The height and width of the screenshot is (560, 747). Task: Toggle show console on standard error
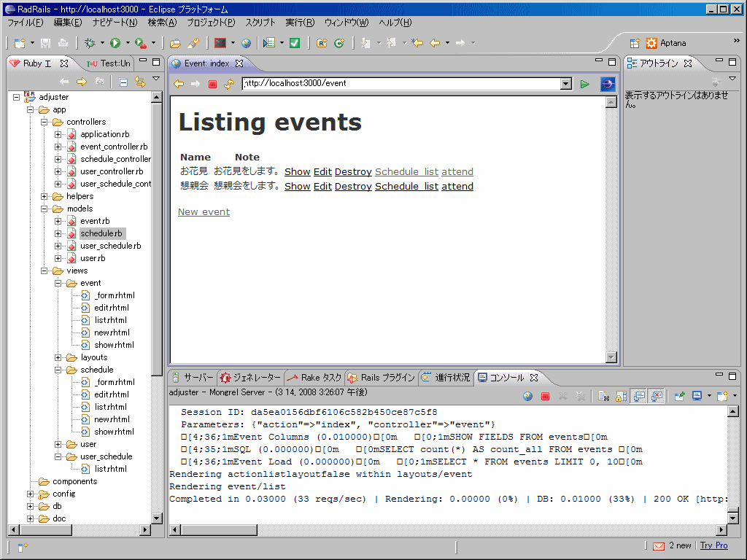(657, 396)
